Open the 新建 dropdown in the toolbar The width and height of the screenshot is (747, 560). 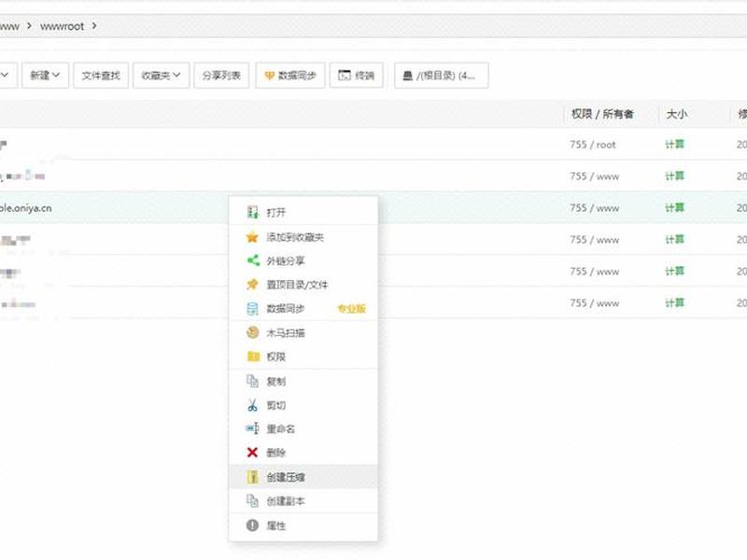pyautogui.click(x=45, y=76)
